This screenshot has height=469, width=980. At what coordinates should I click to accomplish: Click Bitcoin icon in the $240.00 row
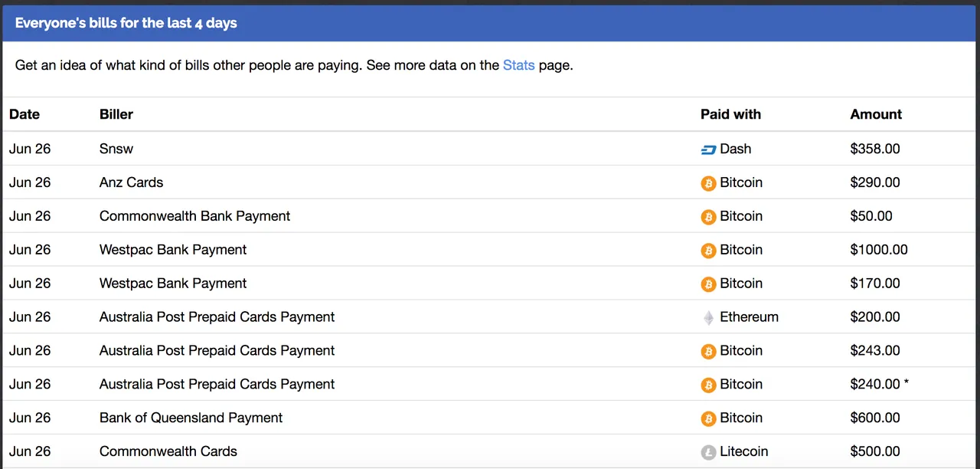[708, 385]
